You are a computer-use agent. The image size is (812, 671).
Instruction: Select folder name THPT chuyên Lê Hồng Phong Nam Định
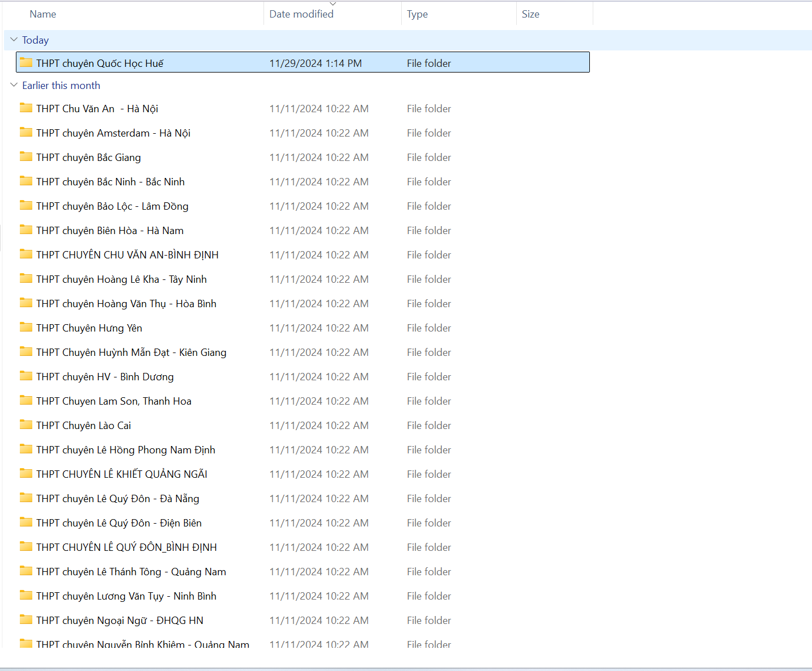click(x=126, y=450)
